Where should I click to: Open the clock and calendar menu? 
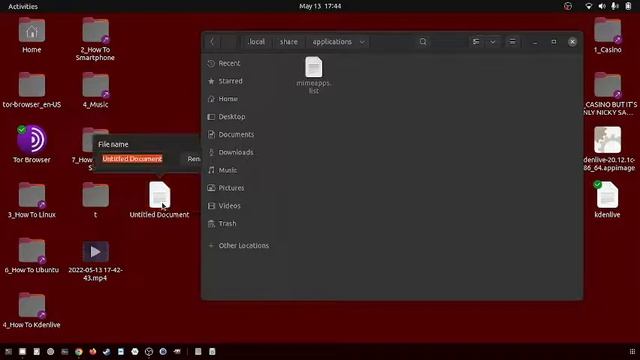pos(320,6)
